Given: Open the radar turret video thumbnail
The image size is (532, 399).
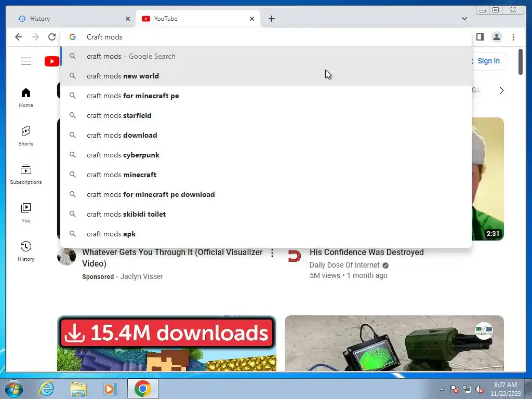Looking at the screenshot, I should pos(394,343).
